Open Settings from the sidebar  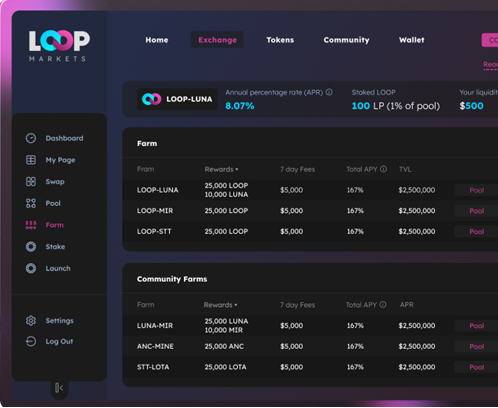click(59, 321)
